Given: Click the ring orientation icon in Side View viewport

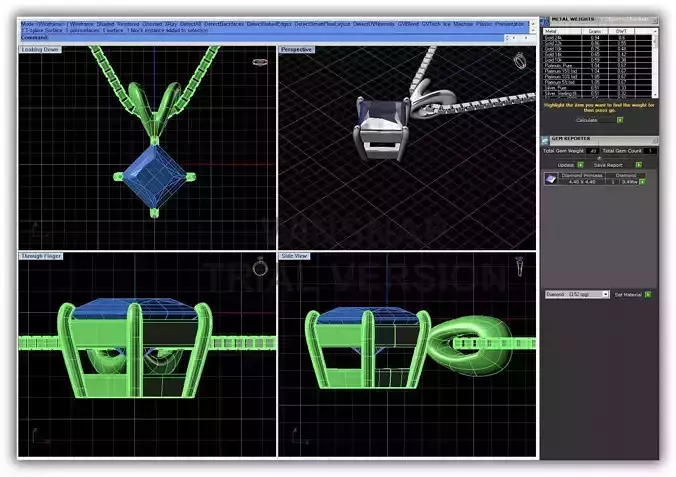Looking at the screenshot, I should pos(520,267).
